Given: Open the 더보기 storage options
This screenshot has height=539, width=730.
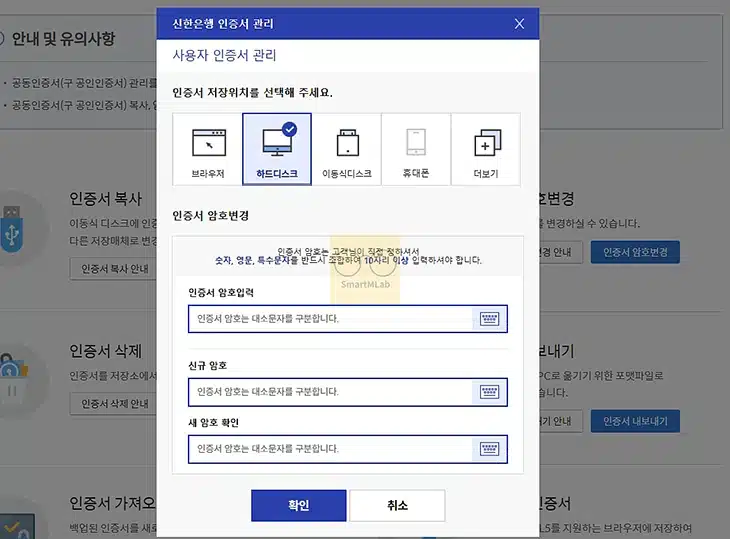Looking at the screenshot, I should tap(486, 149).
